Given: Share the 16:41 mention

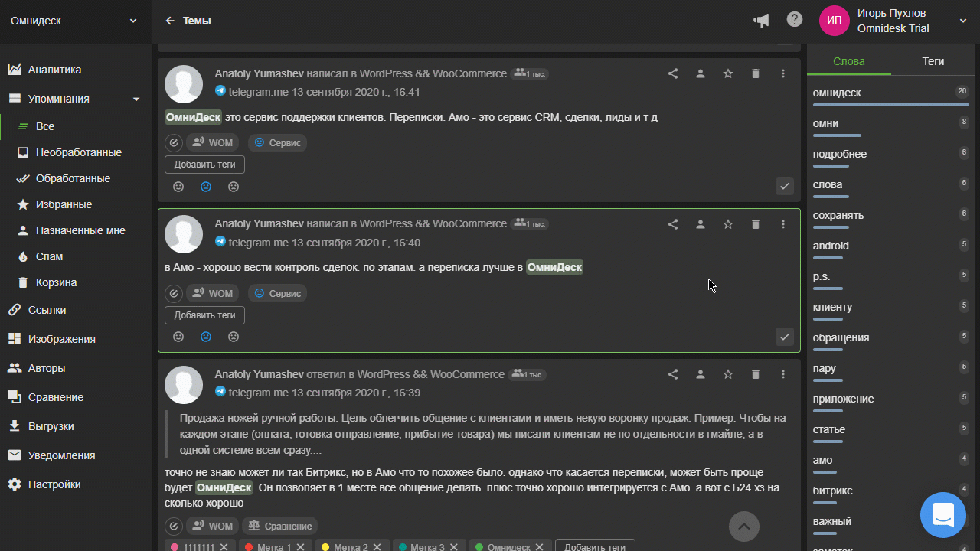Looking at the screenshot, I should coord(673,73).
